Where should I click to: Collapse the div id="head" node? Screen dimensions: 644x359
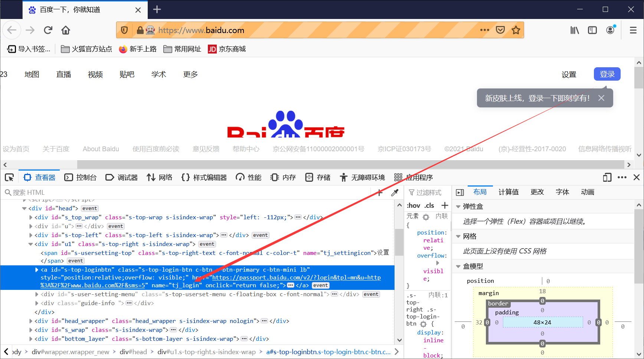click(24, 208)
